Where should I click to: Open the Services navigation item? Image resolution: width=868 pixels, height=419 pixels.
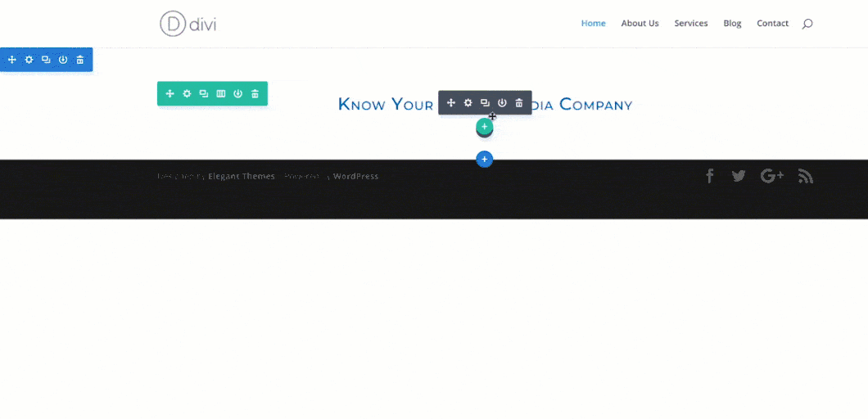[690, 24]
